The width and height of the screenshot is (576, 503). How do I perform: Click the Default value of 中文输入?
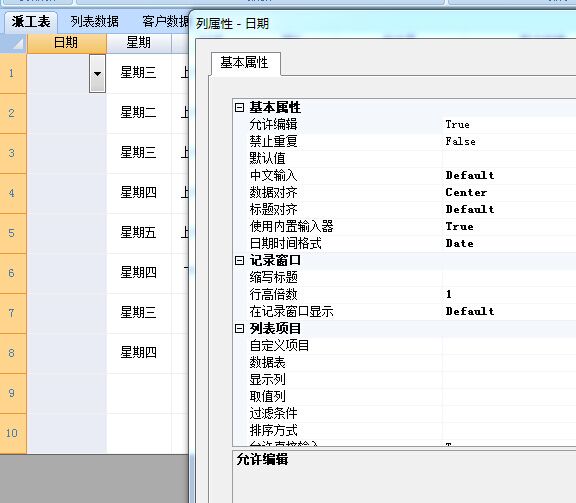(x=470, y=175)
